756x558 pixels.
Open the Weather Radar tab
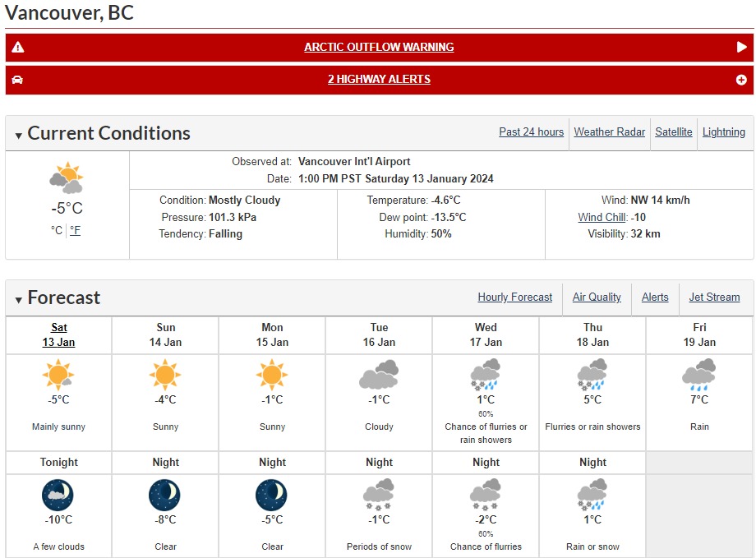610,131
